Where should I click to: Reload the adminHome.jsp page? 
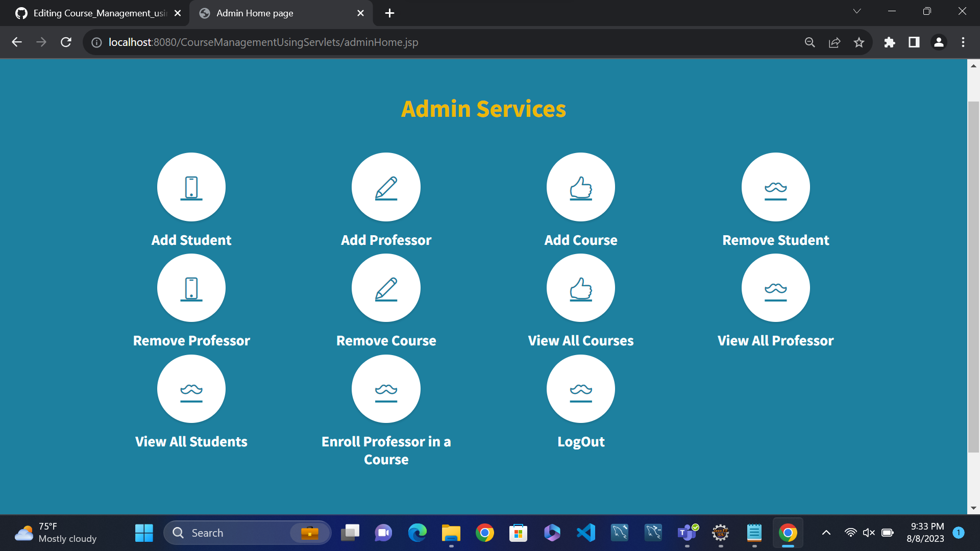coord(66,42)
